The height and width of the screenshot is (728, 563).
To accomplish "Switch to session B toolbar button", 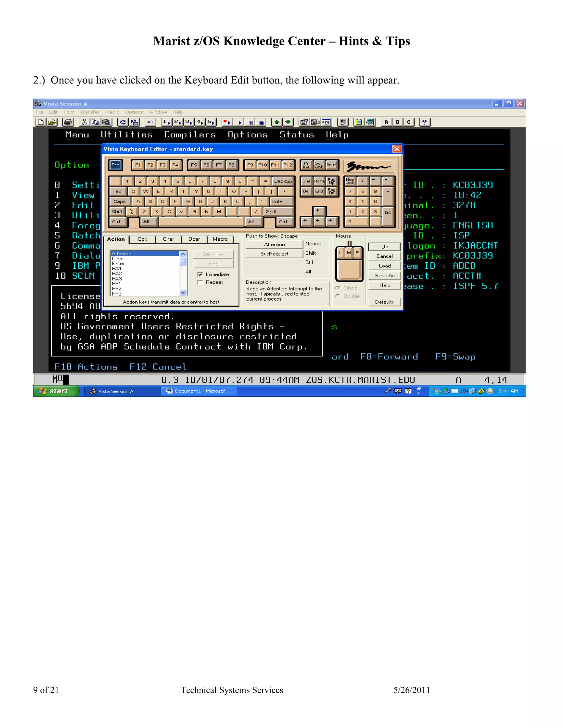I will point(398,122).
